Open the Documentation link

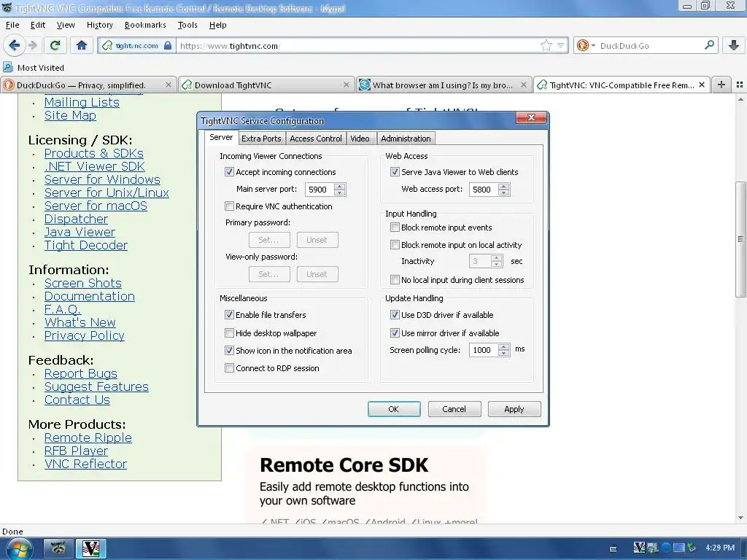tap(90, 296)
